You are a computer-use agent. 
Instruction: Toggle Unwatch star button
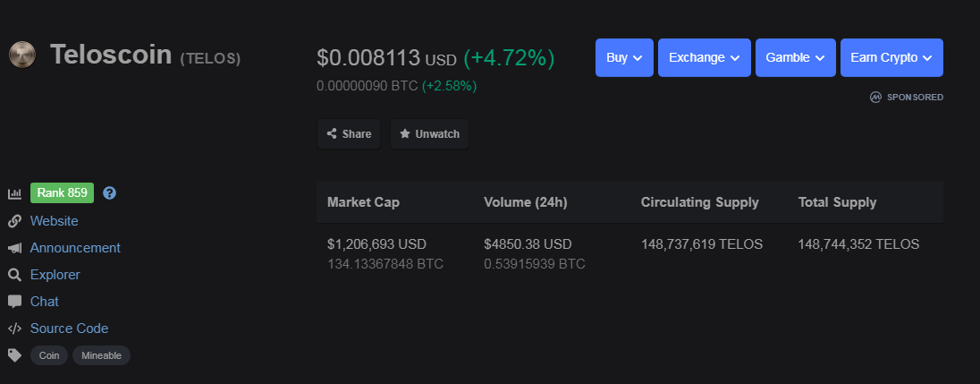click(429, 134)
